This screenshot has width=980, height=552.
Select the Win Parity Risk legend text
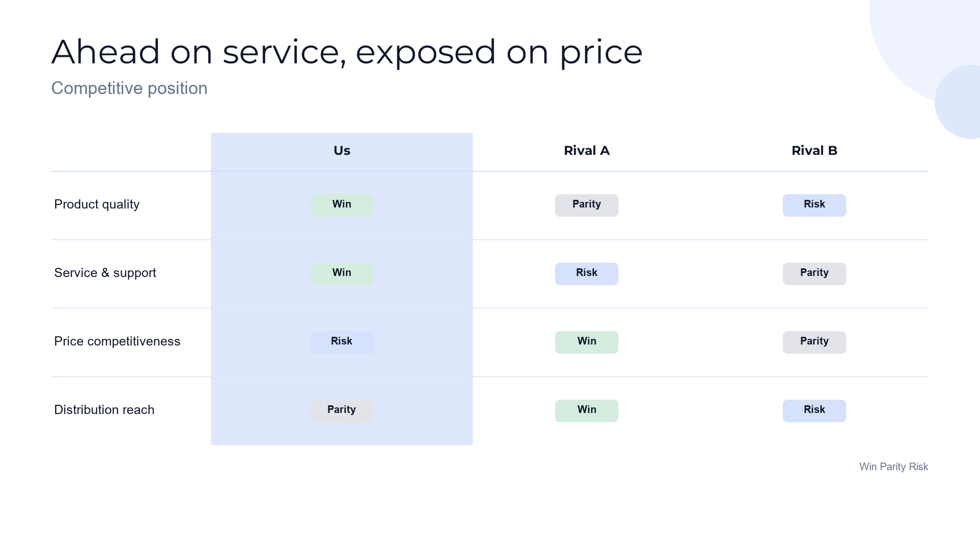click(894, 467)
